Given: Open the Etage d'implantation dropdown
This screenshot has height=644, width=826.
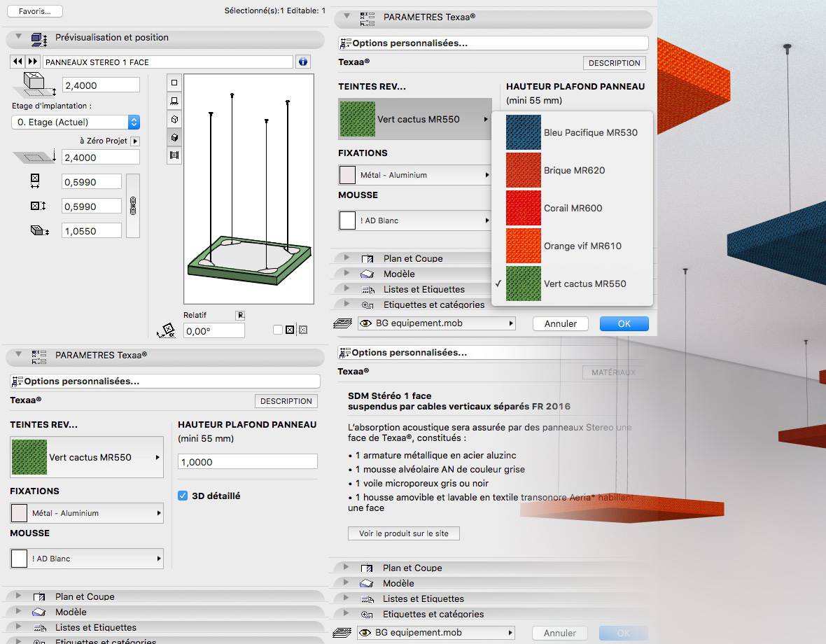Looking at the screenshot, I should coord(76,122).
